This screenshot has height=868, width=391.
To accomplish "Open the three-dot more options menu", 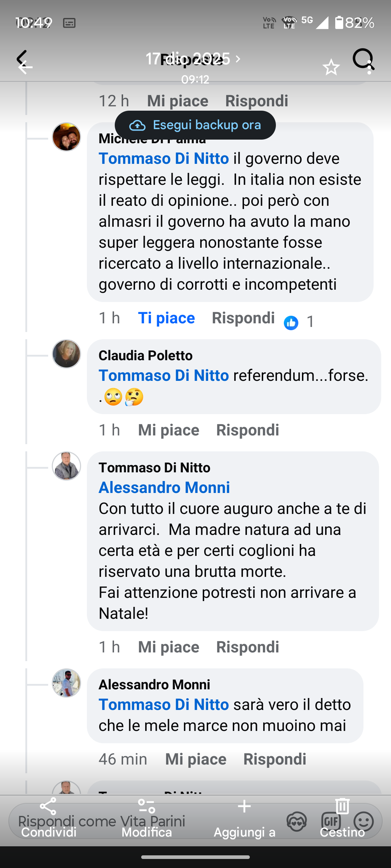I will pos(369,67).
